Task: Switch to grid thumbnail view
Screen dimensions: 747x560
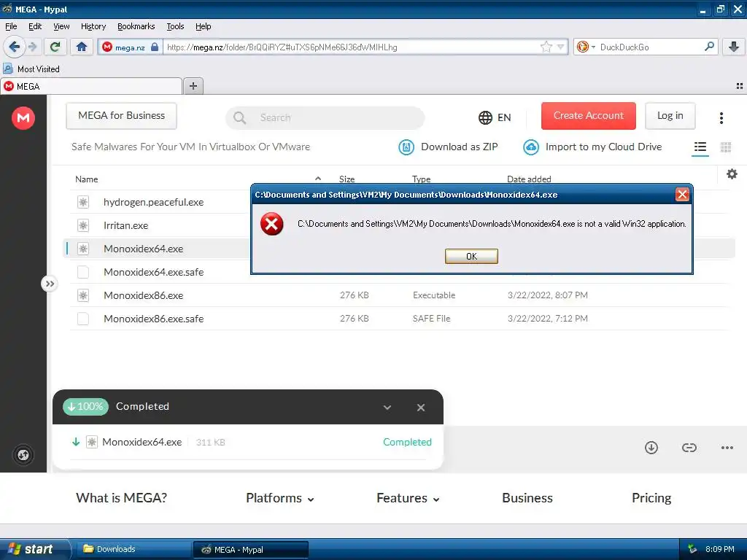Action: coord(726,147)
